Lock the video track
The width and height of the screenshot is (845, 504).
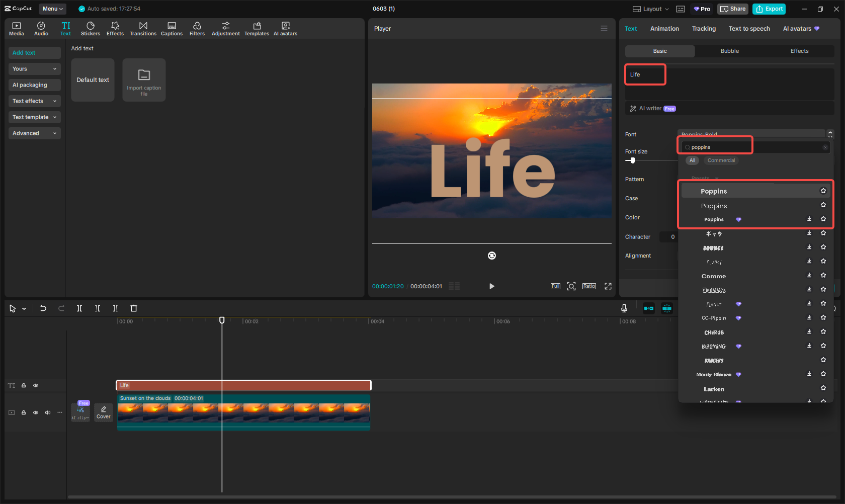coord(24,412)
